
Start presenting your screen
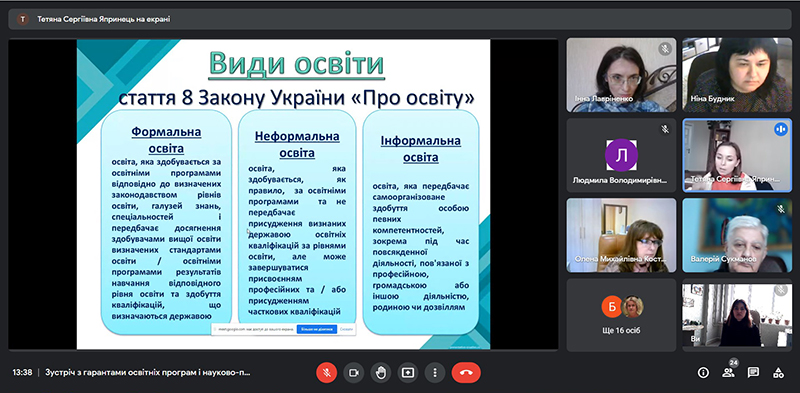(x=408, y=373)
